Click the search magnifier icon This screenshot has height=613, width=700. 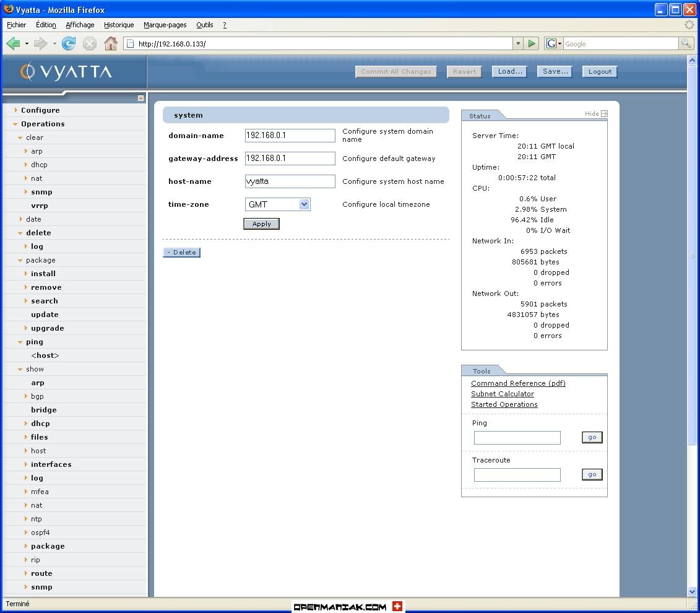tap(685, 43)
